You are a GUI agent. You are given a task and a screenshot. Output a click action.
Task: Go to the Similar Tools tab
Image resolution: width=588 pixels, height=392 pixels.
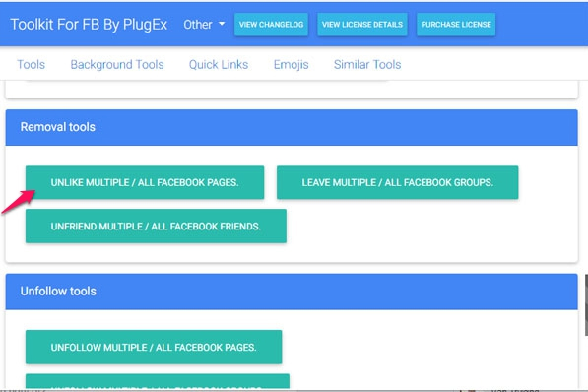pos(367,65)
